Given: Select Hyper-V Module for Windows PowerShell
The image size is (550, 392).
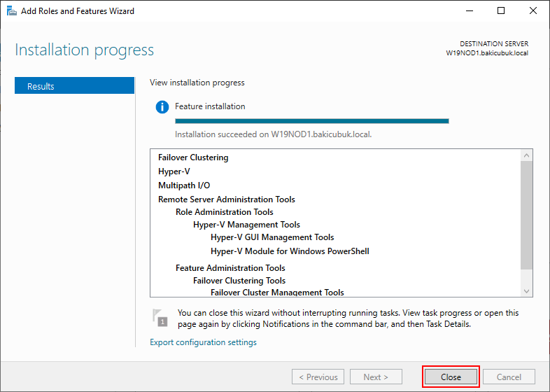Looking at the screenshot, I should (290, 251).
